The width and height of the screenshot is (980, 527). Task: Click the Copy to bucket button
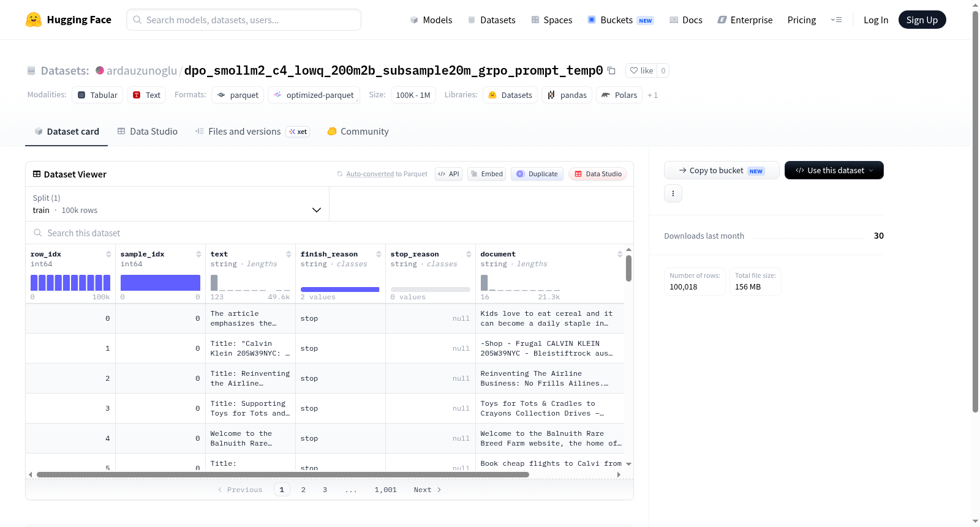click(x=722, y=170)
